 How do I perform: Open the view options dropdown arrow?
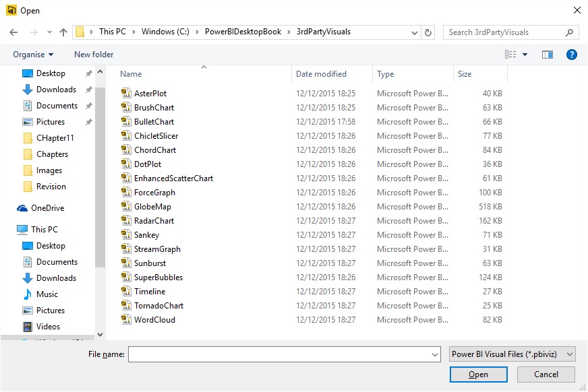(525, 55)
